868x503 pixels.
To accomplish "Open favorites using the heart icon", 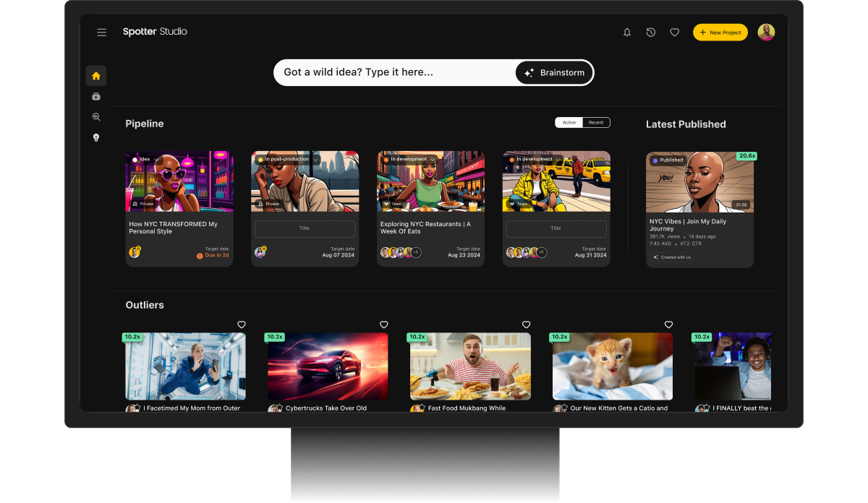I will (674, 32).
